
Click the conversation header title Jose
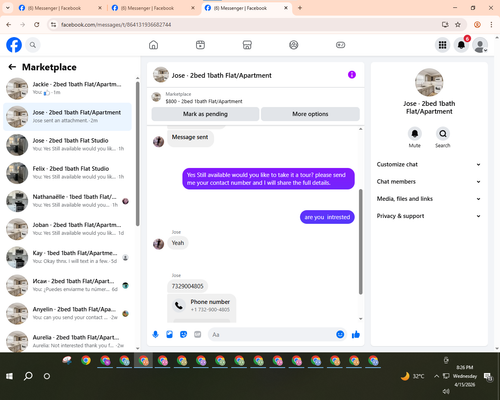[221, 76]
